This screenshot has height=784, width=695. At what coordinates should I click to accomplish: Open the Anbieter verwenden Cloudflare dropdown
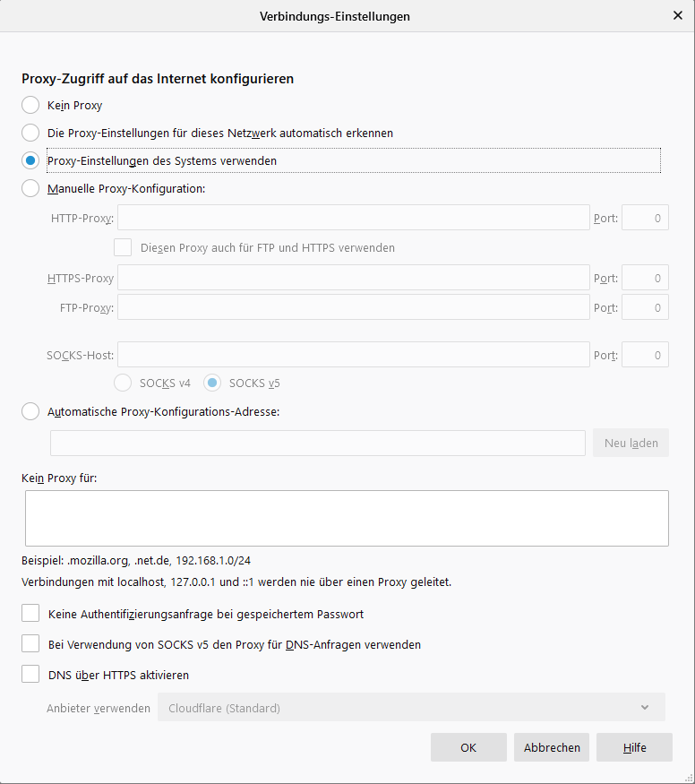point(411,708)
